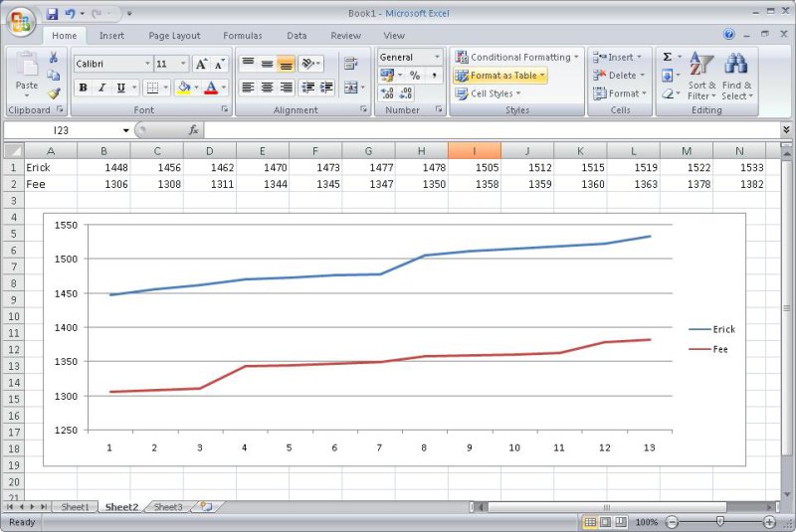Cut with the scissors icon

click(54, 58)
